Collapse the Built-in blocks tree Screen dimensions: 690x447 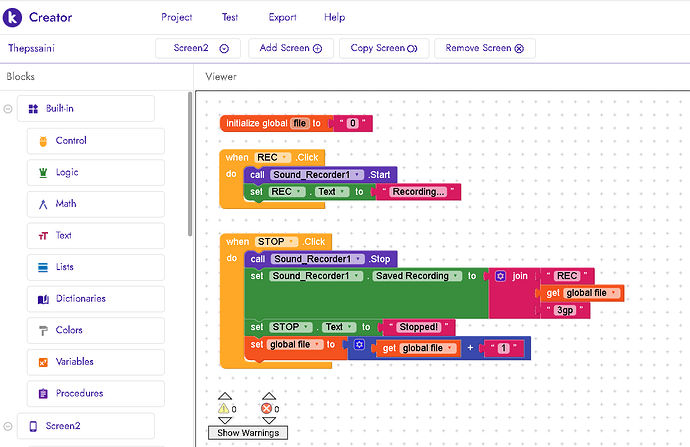(8, 109)
